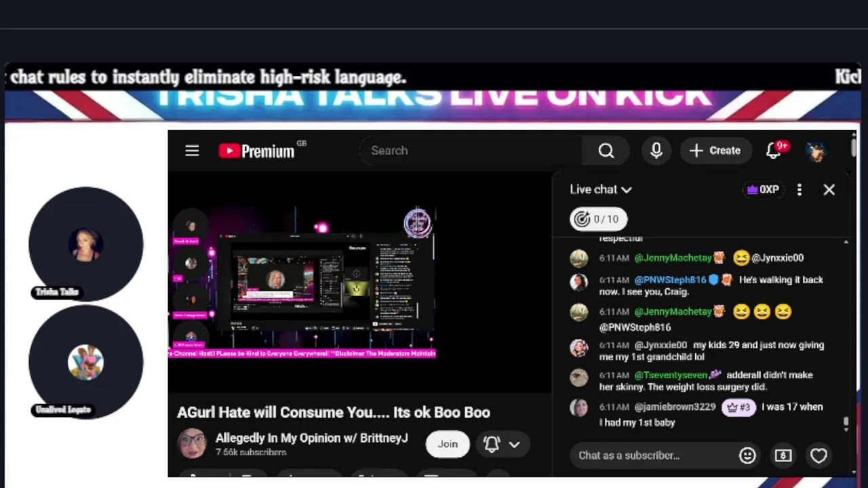Click avatar beside PNWSteph816 message
This screenshot has width=868, height=488.
579,282
